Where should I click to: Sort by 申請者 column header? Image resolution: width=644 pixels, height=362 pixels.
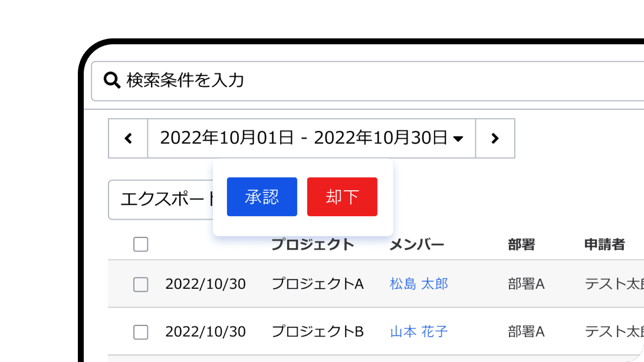click(x=604, y=244)
